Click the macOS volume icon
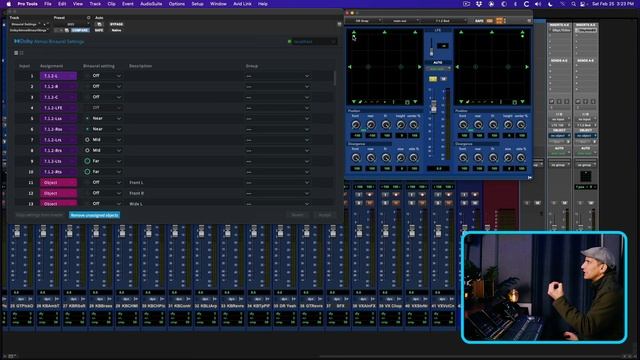Image resolution: width=640 pixels, height=360 pixels. 538,4
